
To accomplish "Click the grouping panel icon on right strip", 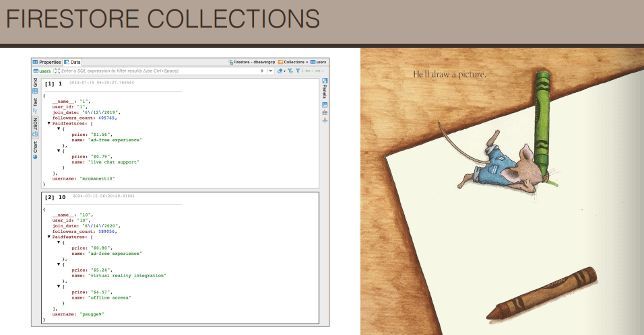I will pos(325,112).
